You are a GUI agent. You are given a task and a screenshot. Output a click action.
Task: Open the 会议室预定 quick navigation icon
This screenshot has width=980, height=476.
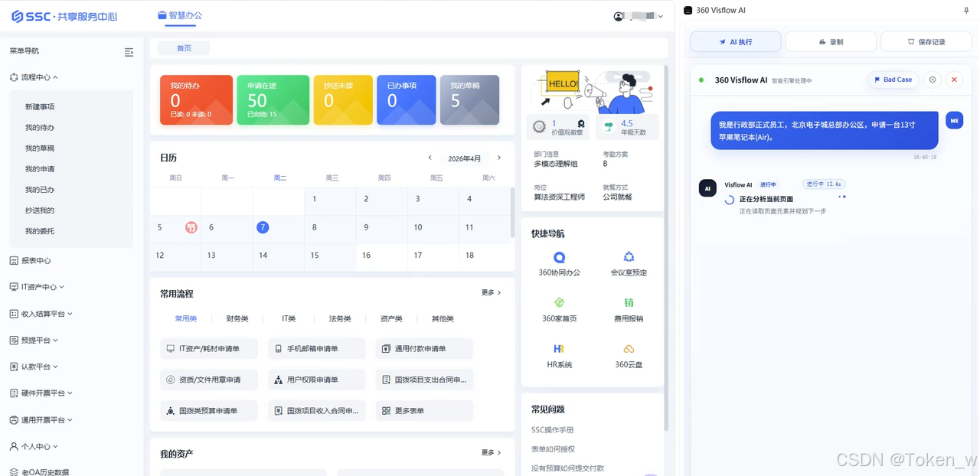click(x=629, y=257)
